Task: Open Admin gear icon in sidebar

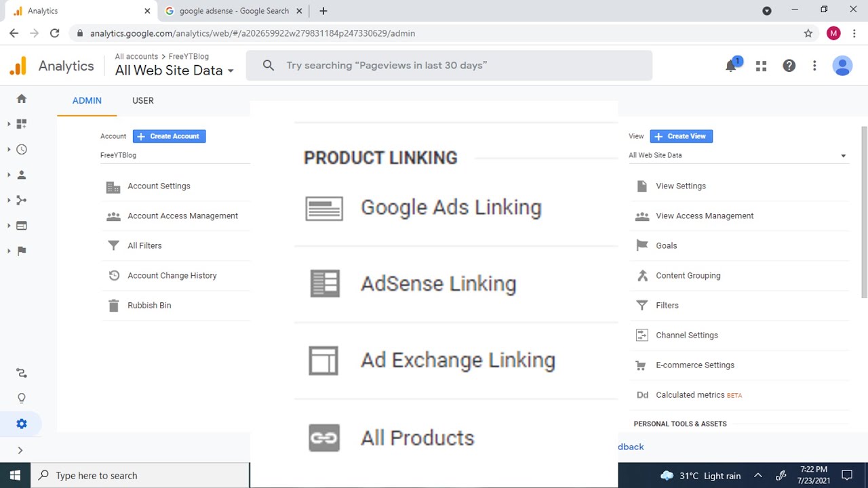Action: [x=22, y=424]
